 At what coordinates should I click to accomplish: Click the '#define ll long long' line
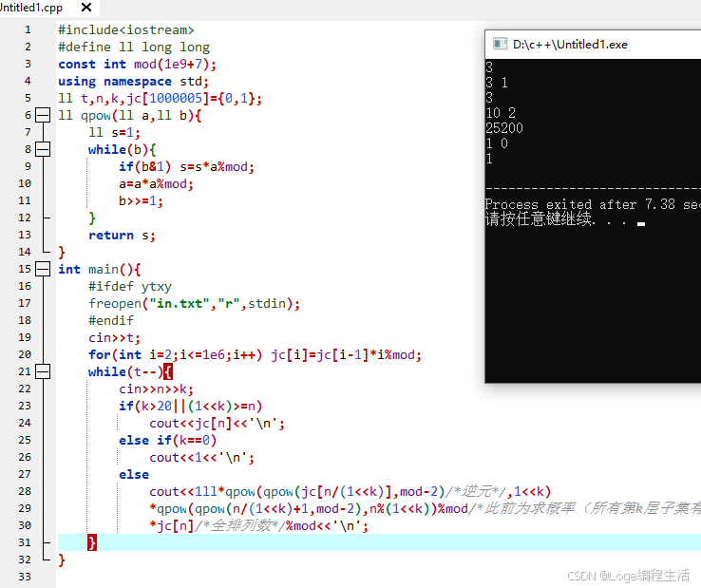click(134, 47)
